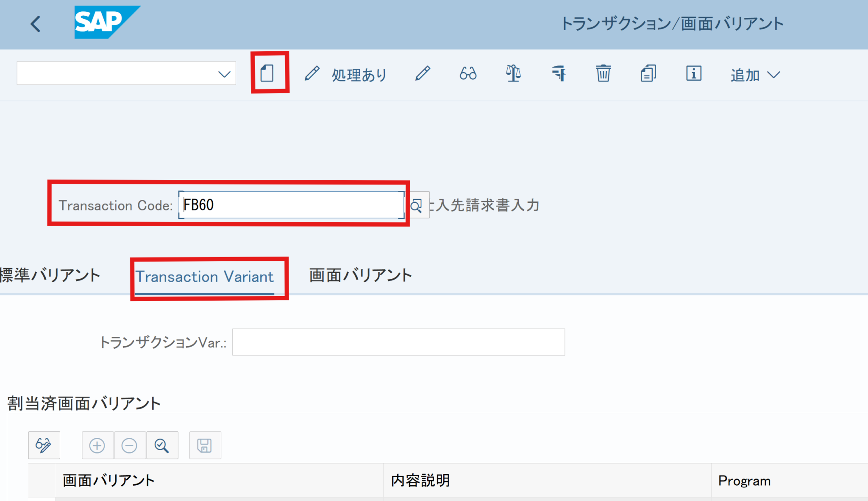Image resolution: width=868 pixels, height=501 pixels.
Task: Click the Change pencil icon without label
Action: coord(423,73)
